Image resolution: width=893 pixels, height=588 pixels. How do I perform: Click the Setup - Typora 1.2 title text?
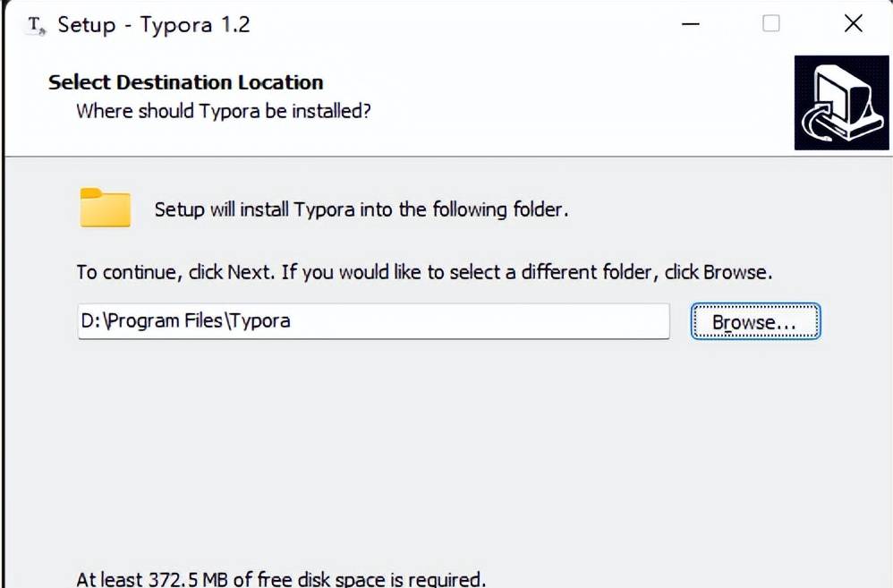pyautogui.click(x=152, y=25)
